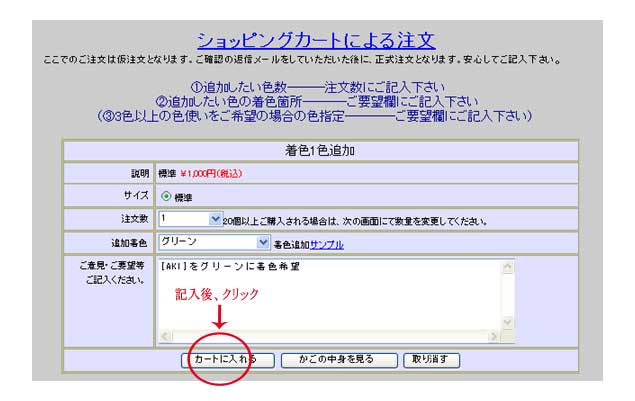Click the price text ¥1,000円(税込)
Image resolution: width=635 pixels, height=401 pixels.
[x=211, y=174]
